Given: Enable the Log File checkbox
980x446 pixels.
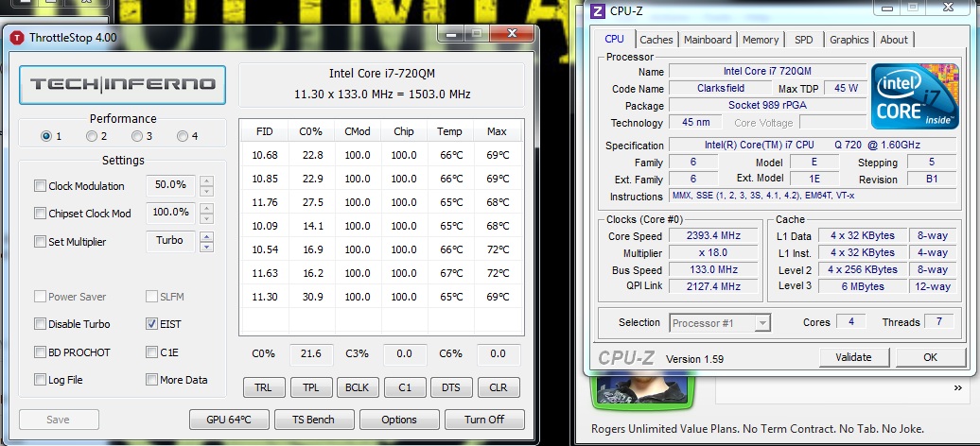Looking at the screenshot, I should 40,380.
